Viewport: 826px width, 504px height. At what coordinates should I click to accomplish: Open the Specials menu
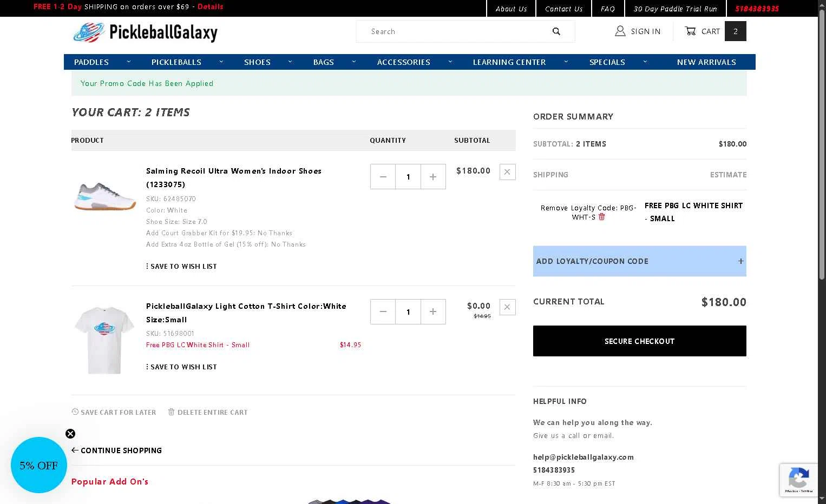[607, 62]
